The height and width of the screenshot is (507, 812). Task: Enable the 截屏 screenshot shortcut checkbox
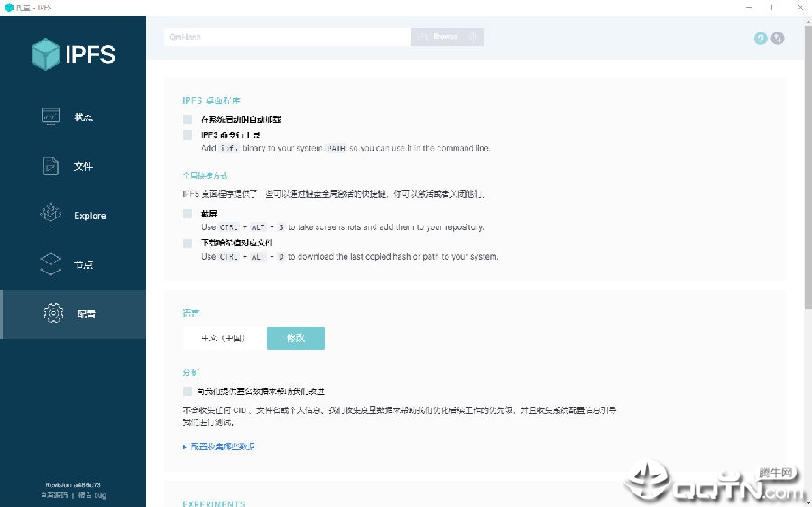[188, 214]
